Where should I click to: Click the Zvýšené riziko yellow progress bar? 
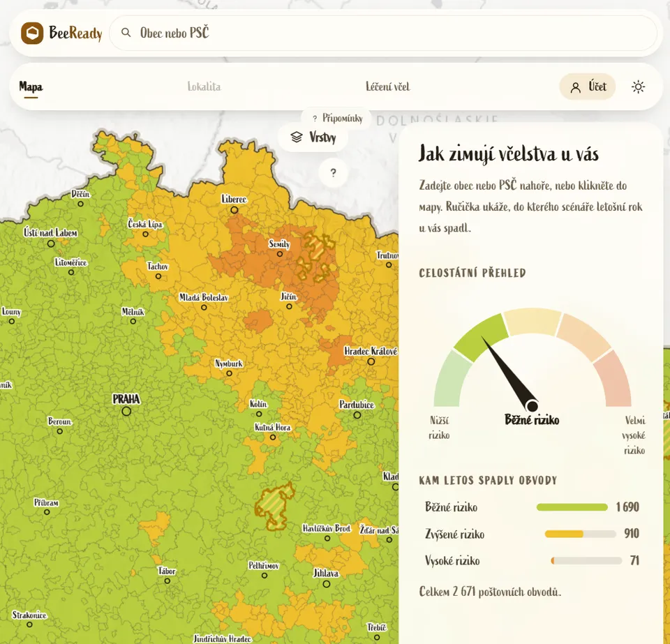pyautogui.click(x=580, y=534)
